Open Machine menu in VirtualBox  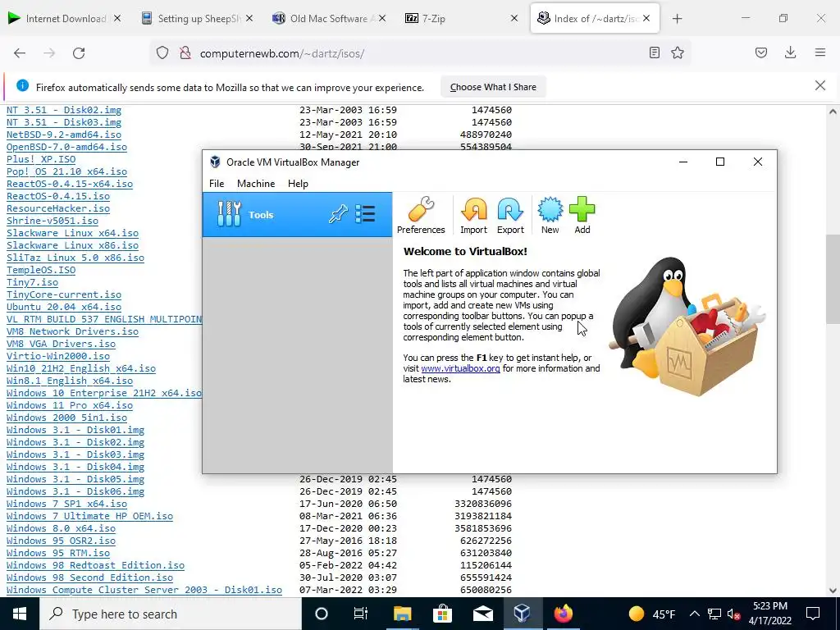(x=256, y=184)
